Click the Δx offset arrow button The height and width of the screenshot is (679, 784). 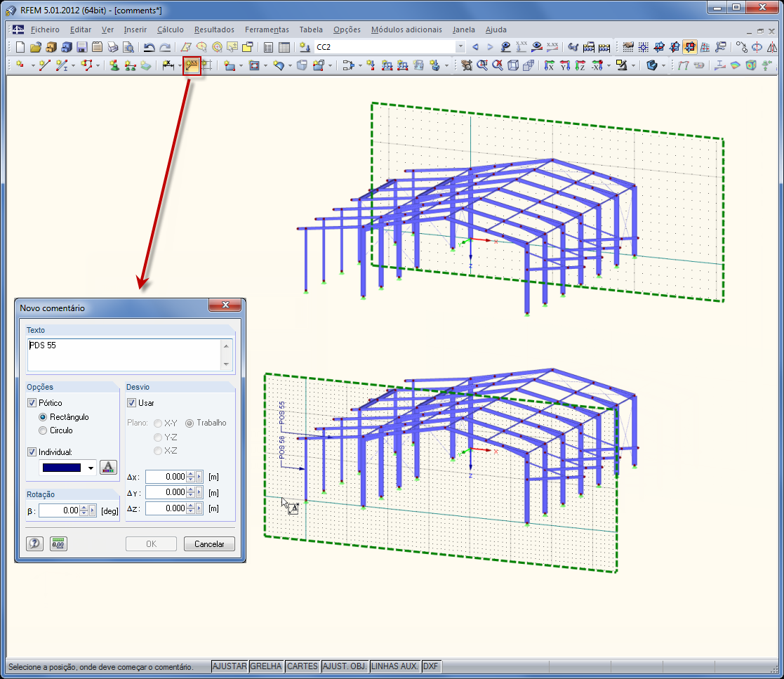click(x=199, y=477)
